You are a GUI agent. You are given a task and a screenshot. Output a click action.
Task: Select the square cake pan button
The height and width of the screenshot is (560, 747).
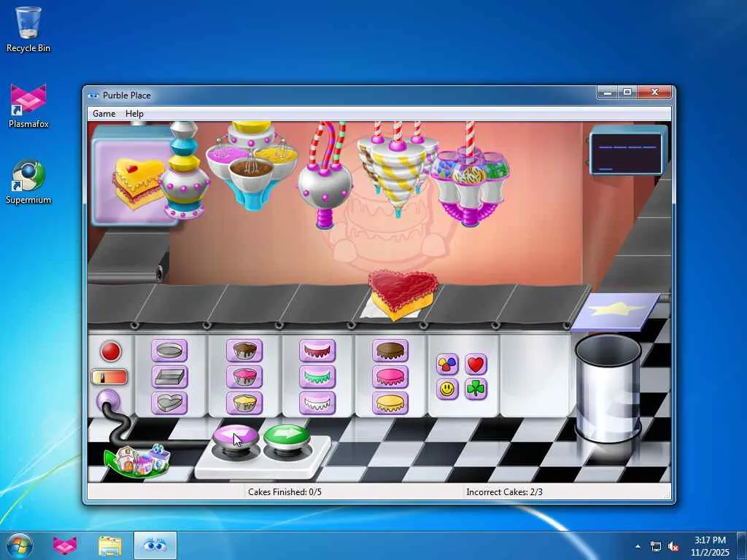pos(169,377)
